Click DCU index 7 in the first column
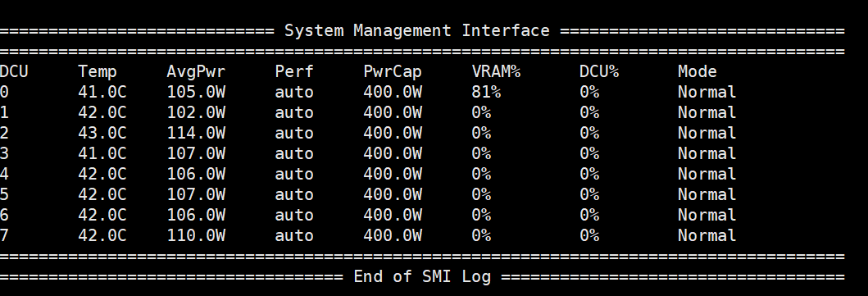Image resolution: width=868 pixels, height=296 pixels. click(x=4, y=235)
